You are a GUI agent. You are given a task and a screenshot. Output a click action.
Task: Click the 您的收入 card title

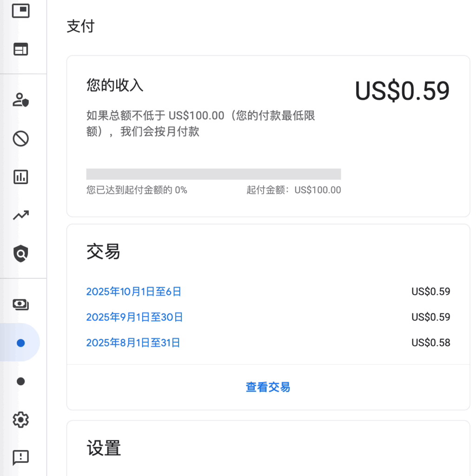coord(115,85)
